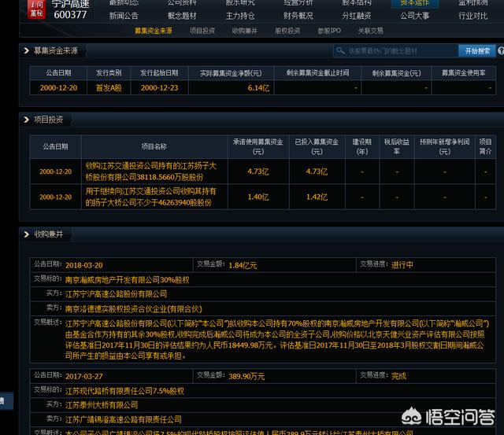The width and height of the screenshot is (504, 435).
Task: Select 募集资金来源 sub-navigation link
Action: click(x=154, y=31)
